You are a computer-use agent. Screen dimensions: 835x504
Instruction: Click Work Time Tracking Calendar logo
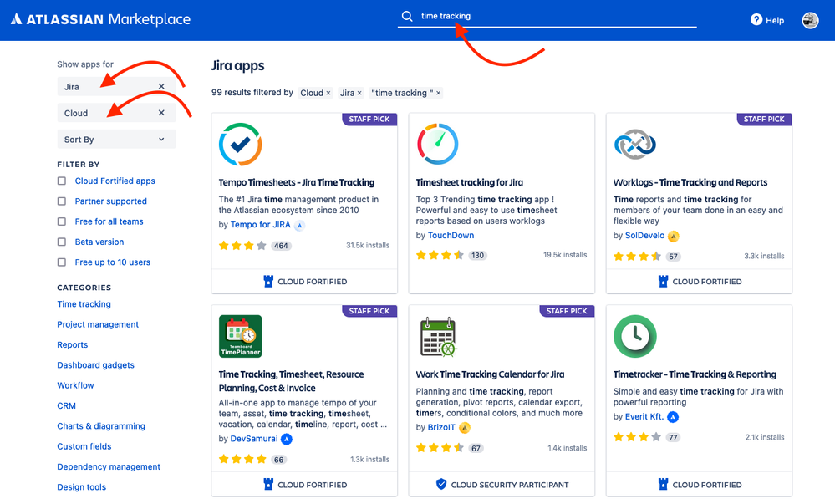click(x=438, y=337)
